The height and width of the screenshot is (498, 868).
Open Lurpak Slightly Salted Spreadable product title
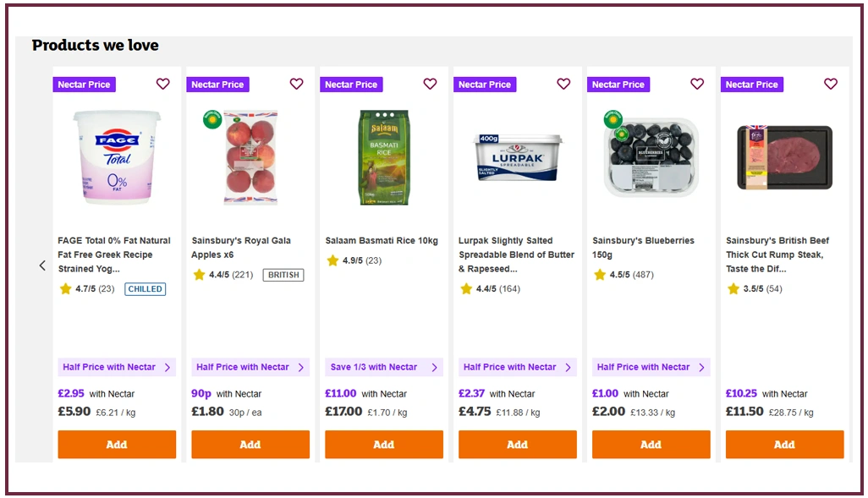tap(516, 254)
